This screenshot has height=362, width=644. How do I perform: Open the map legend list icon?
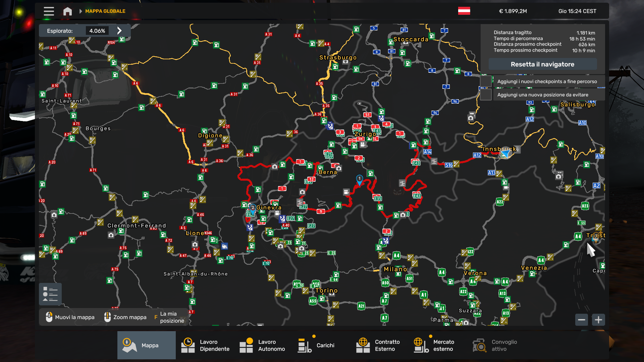click(x=50, y=294)
